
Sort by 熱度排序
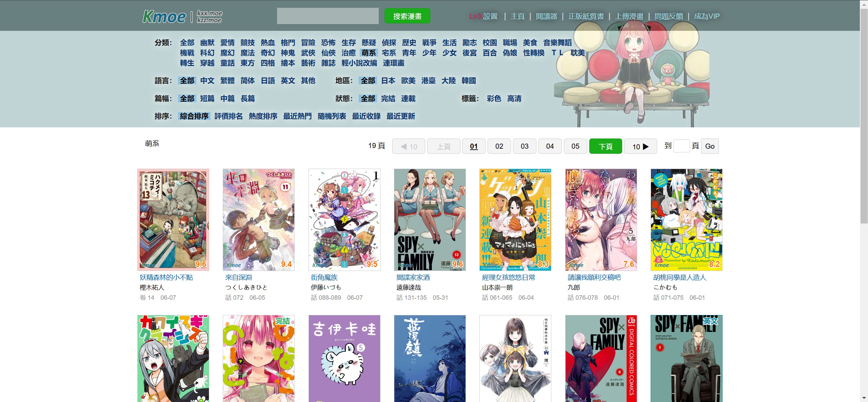tap(263, 116)
